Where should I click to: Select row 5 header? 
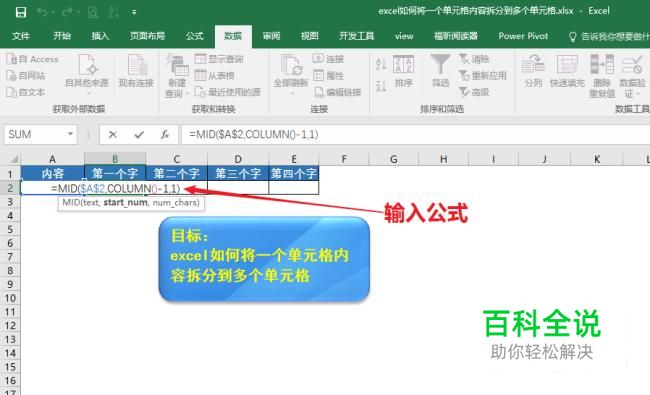pyautogui.click(x=10, y=229)
